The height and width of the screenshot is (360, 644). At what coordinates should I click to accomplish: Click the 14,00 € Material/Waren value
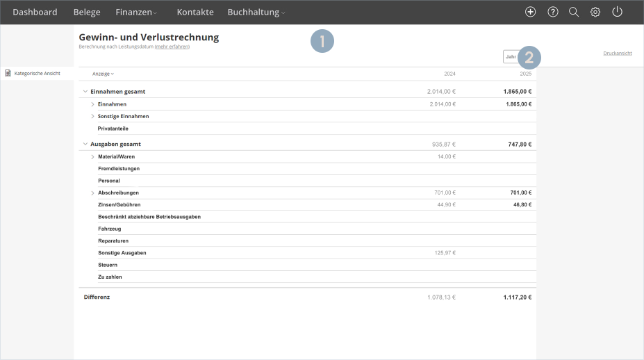pyautogui.click(x=447, y=156)
